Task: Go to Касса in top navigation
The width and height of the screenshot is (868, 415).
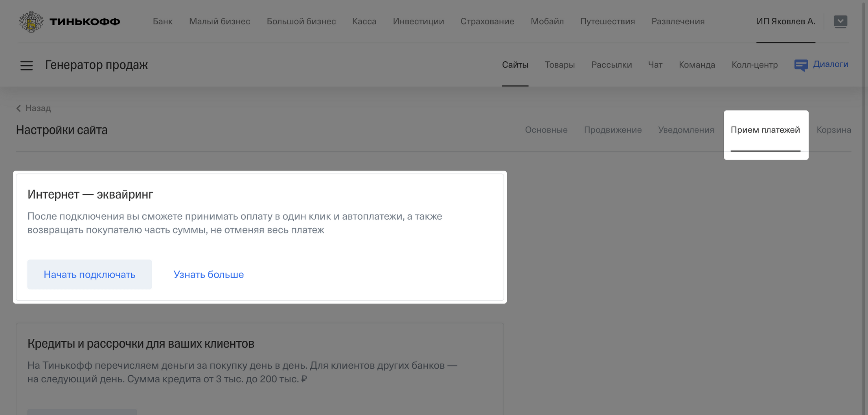Action: click(x=364, y=21)
